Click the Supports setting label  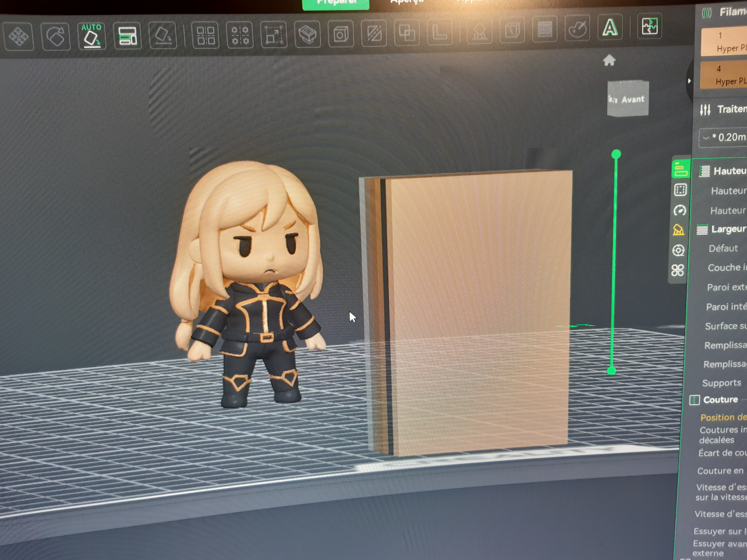coord(722,383)
